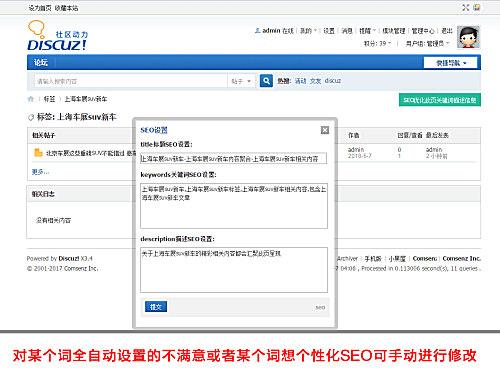Screen dimensions: 500x375
Task: Click the title tag SEO input field
Action: (x=233, y=158)
